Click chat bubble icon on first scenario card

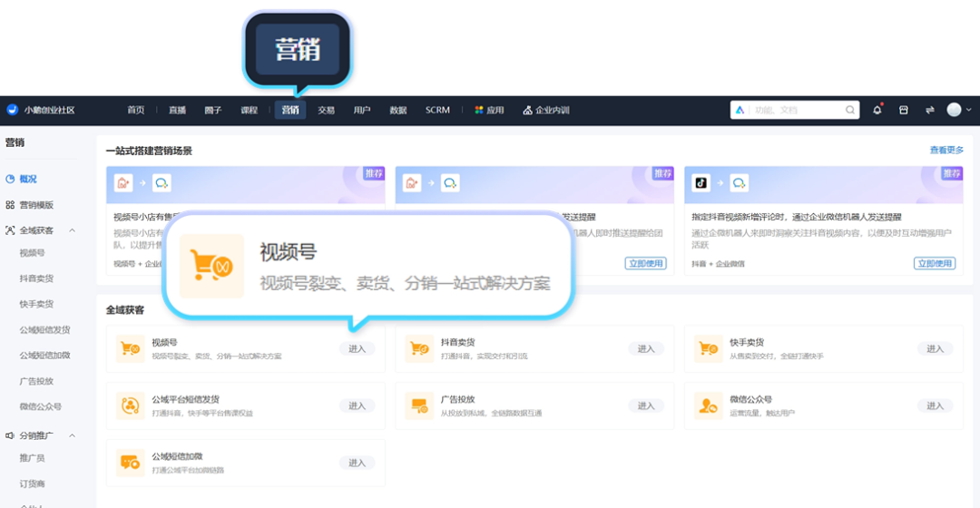coord(162,183)
